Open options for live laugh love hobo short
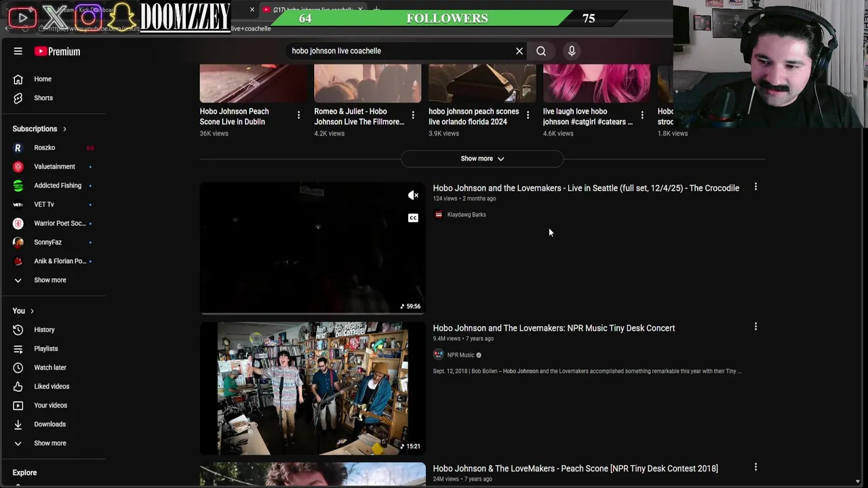This screenshot has width=868, height=488. pos(642,115)
